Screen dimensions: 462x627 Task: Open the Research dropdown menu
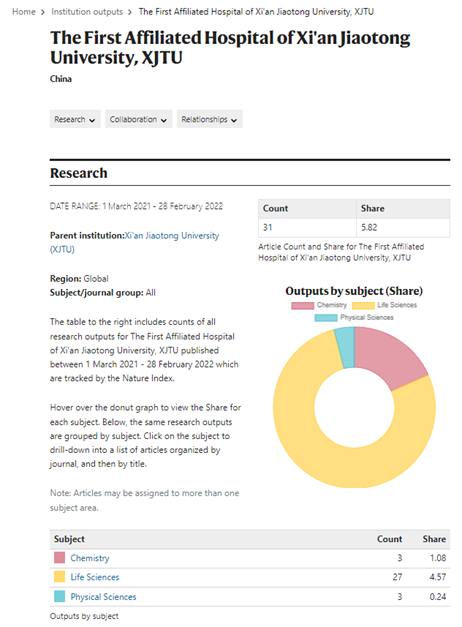(x=75, y=119)
